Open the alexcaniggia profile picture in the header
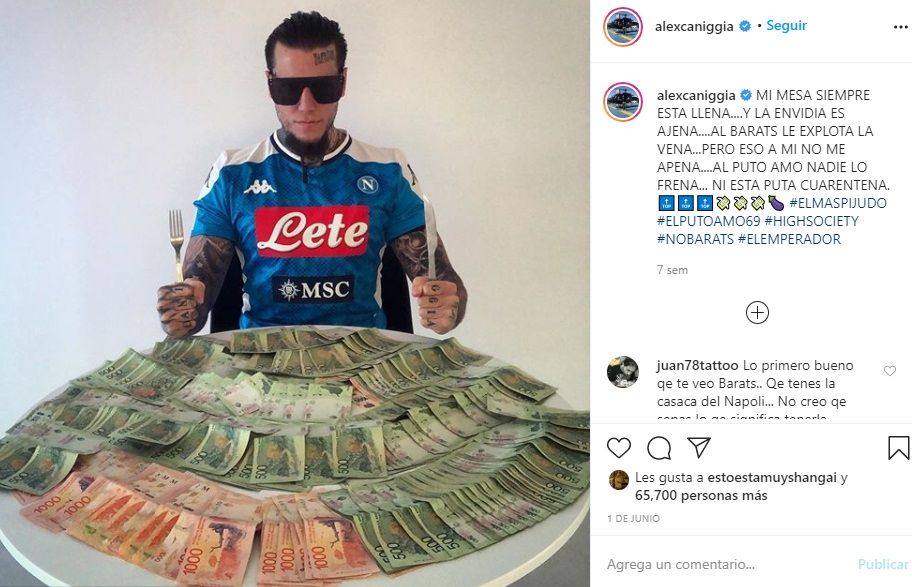 point(622,27)
